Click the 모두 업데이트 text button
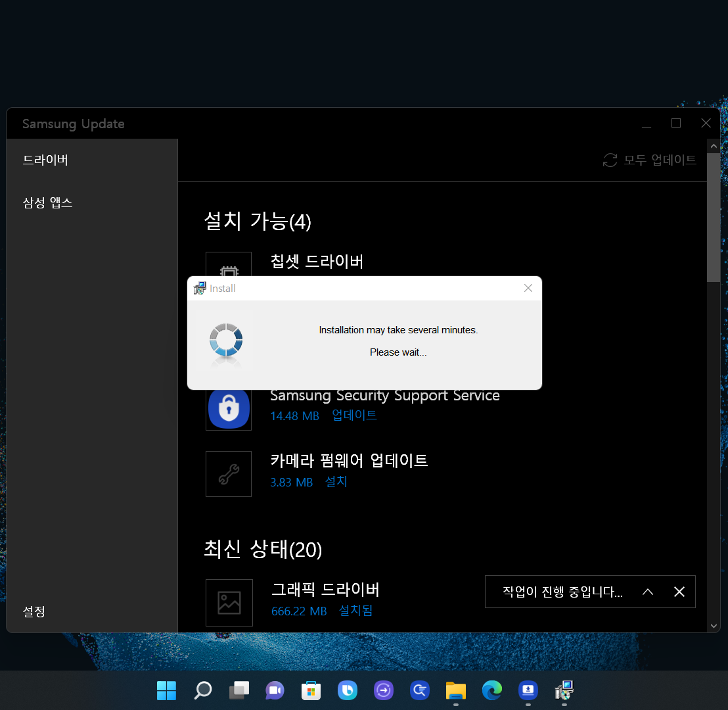Image resolution: width=728 pixels, height=710 pixels. [660, 160]
